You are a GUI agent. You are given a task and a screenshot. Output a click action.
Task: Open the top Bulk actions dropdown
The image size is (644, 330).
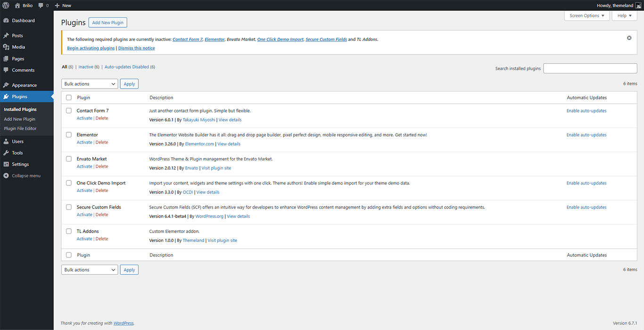[x=89, y=84]
